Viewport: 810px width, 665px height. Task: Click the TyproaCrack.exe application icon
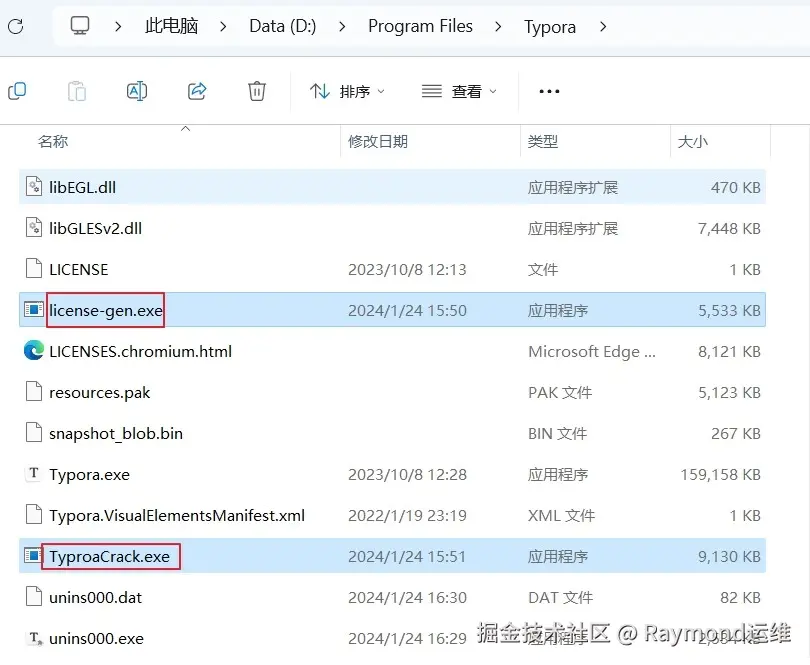click(33, 555)
